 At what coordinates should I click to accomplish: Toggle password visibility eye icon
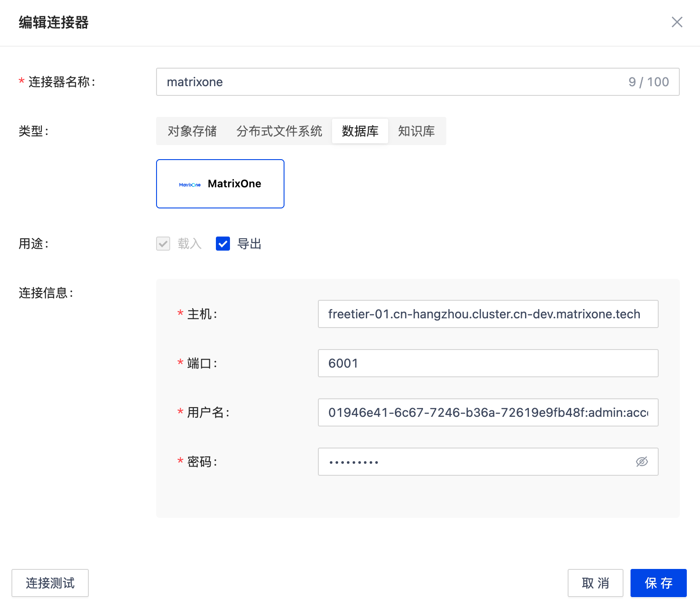pos(642,462)
